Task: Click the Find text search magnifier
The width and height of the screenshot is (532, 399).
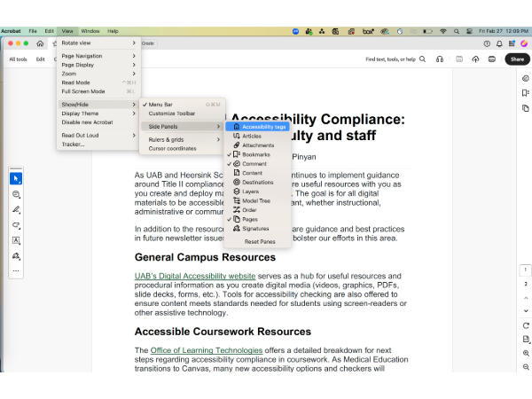Action: [422, 59]
